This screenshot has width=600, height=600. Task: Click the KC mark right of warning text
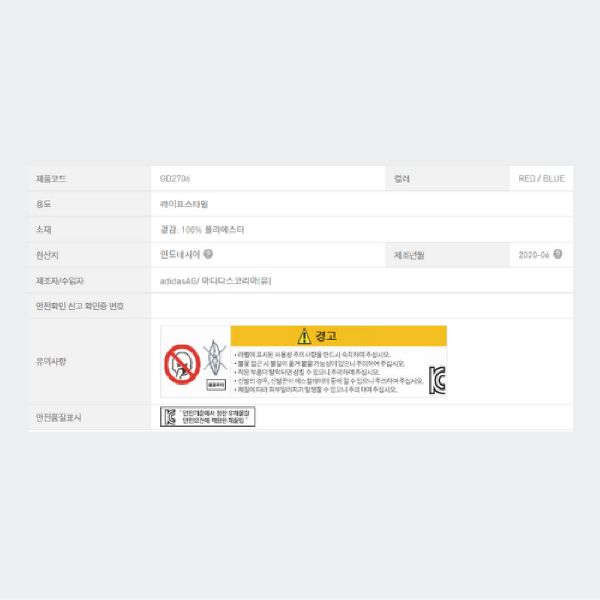click(x=437, y=379)
